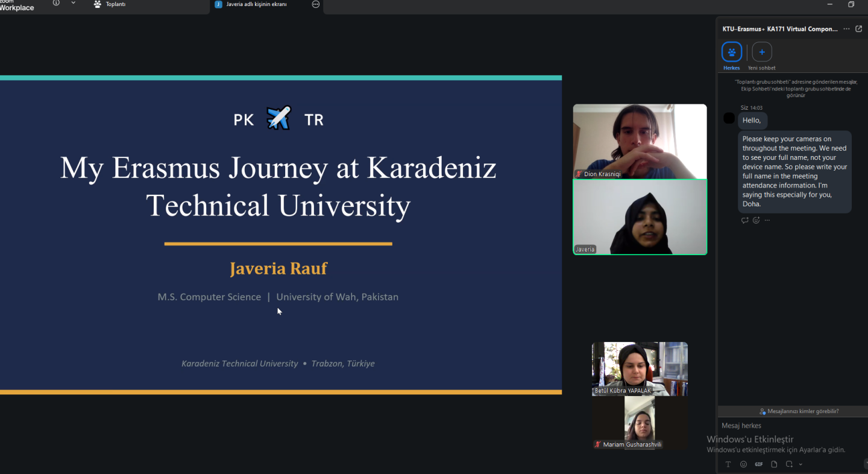
Task: Minimize the Zoom meeting window
Action: point(830,4)
